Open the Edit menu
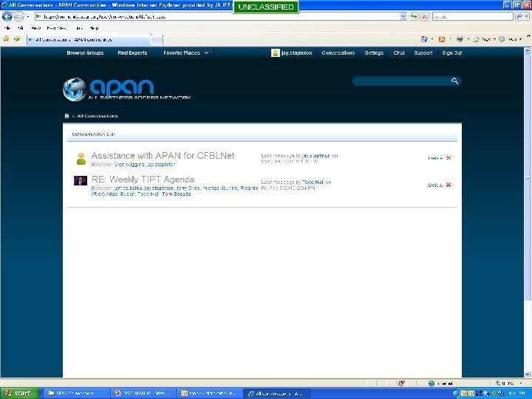This screenshot has width=532, height=399. [x=21, y=28]
